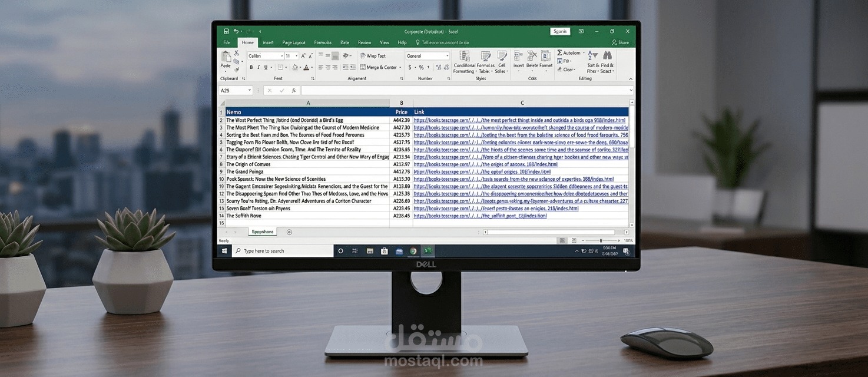Click the AutoSum sigma button

(x=569, y=53)
